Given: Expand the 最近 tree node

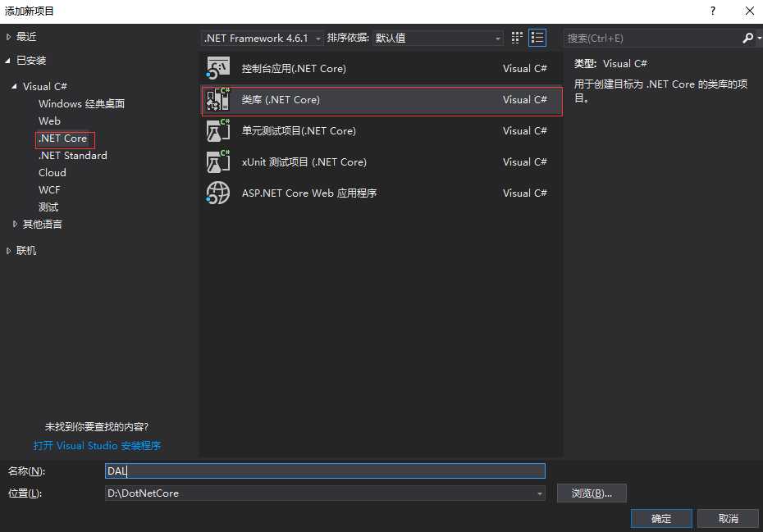Looking at the screenshot, I should pyautogui.click(x=8, y=37).
